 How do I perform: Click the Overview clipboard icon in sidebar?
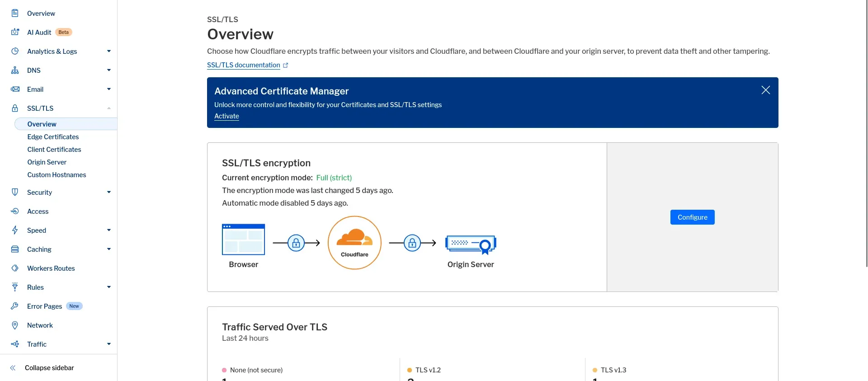(x=15, y=13)
